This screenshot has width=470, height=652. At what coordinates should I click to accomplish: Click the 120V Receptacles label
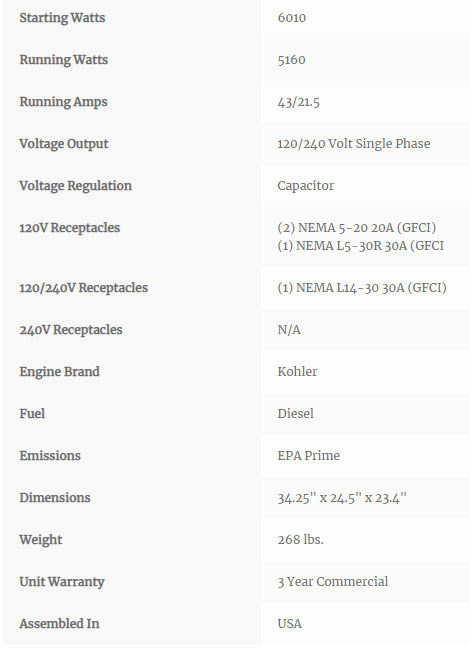coord(69,228)
